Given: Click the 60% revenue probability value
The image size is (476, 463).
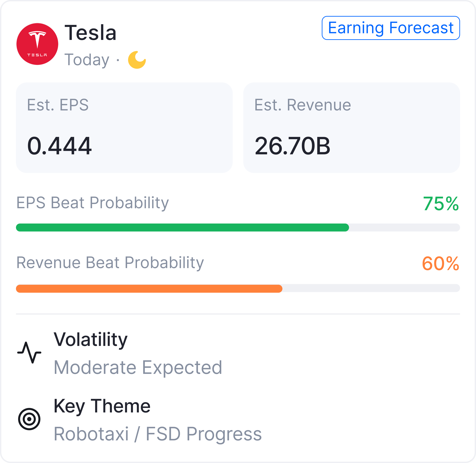Looking at the screenshot, I should point(440,263).
